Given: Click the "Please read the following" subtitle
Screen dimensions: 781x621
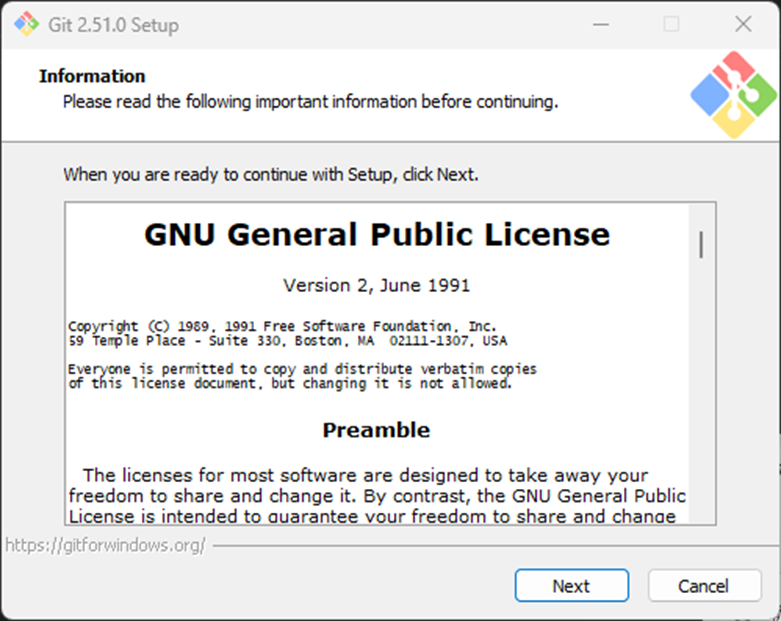Looking at the screenshot, I should tap(310, 102).
